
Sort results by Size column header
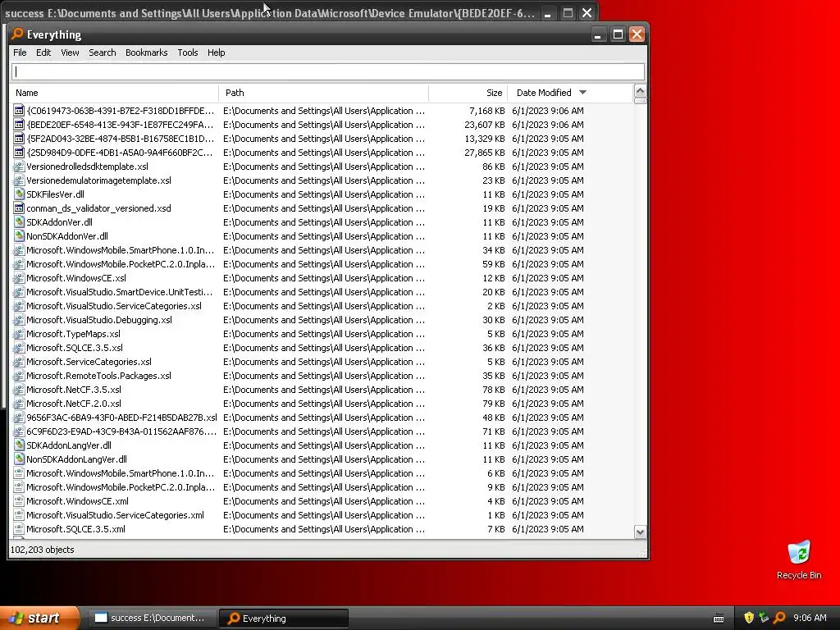(468, 93)
